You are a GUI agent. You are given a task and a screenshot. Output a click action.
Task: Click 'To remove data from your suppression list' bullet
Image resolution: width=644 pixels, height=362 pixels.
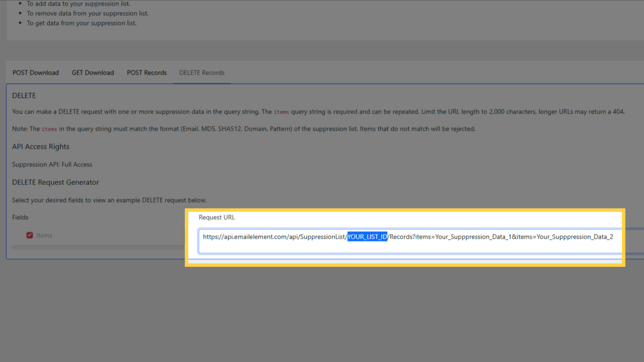click(x=88, y=13)
